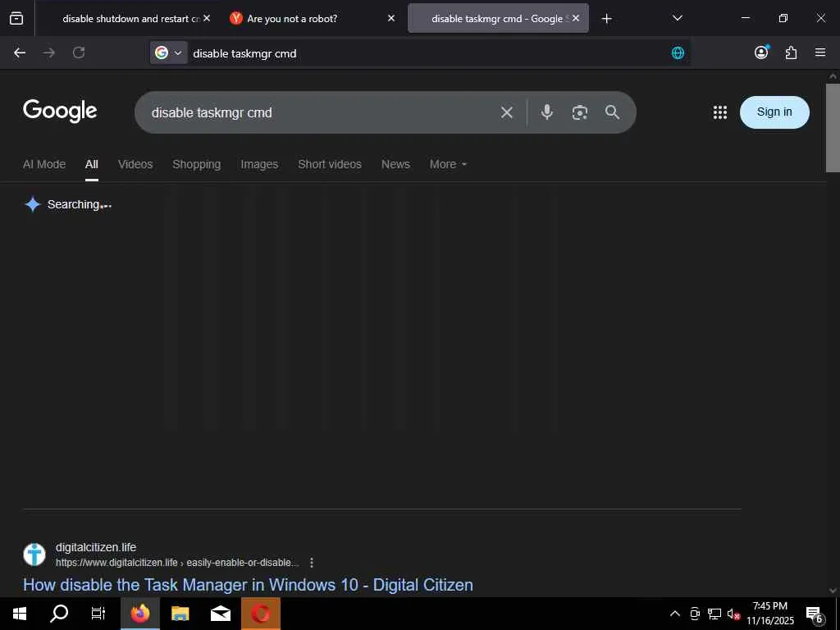The width and height of the screenshot is (840, 630).
Task: Open a new browser tab
Action: click(x=606, y=19)
